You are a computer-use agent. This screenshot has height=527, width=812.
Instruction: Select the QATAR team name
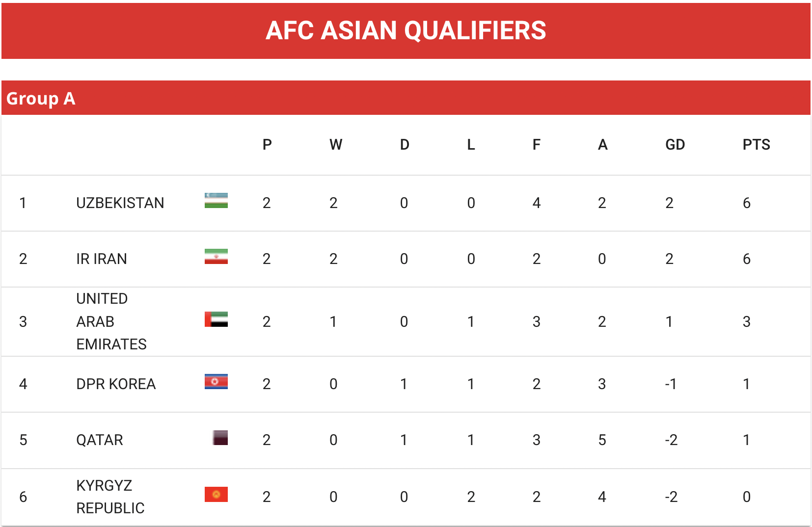click(100, 440)
